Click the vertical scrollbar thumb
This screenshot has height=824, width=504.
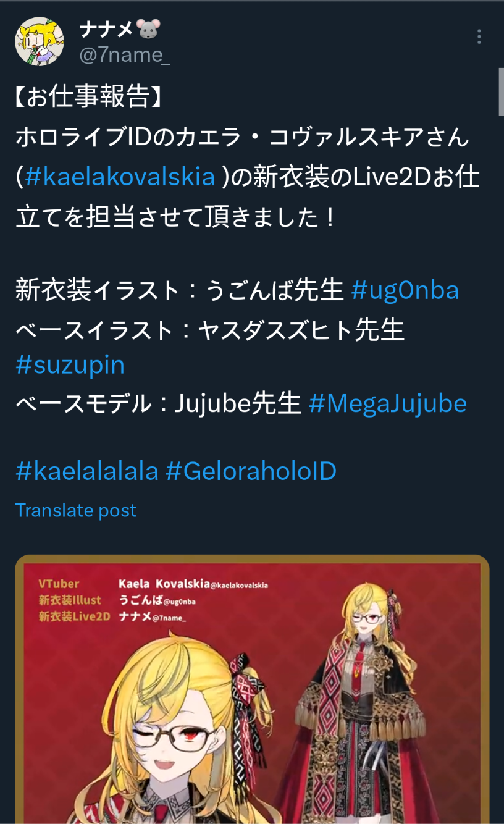coord(501,91)
